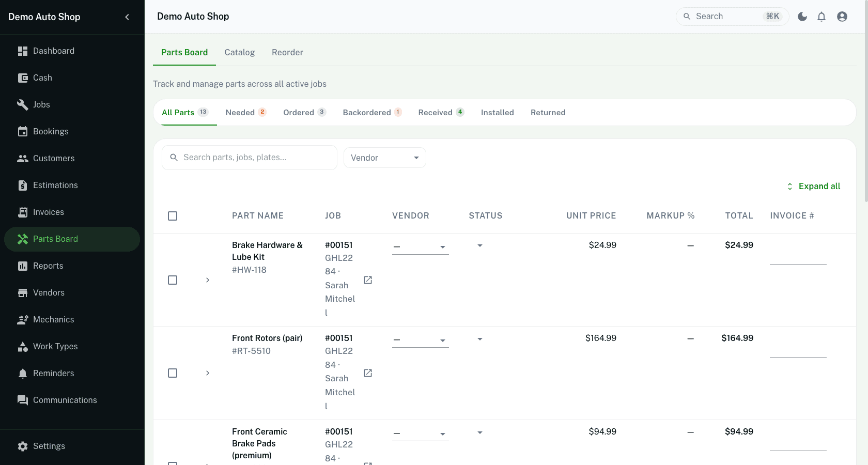868x465 pixels.
Task: Filter by Installed parts
Action: [498, 112]
